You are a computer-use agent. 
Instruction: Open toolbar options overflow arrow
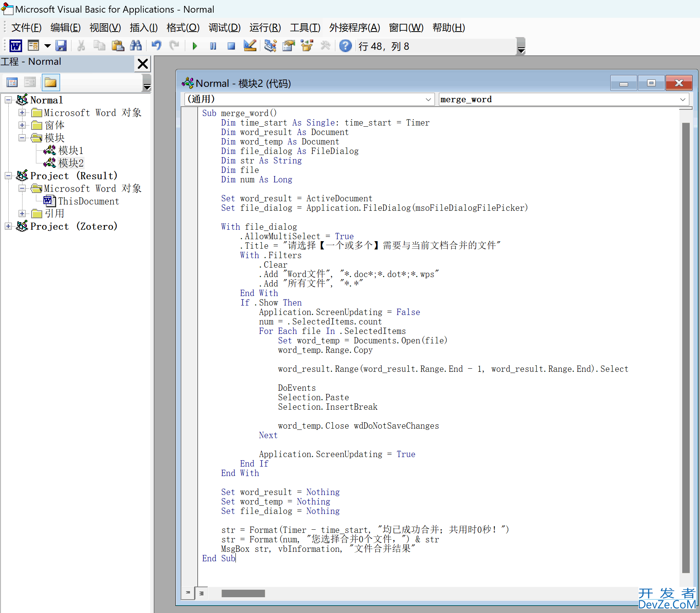[x=521, y=47]
